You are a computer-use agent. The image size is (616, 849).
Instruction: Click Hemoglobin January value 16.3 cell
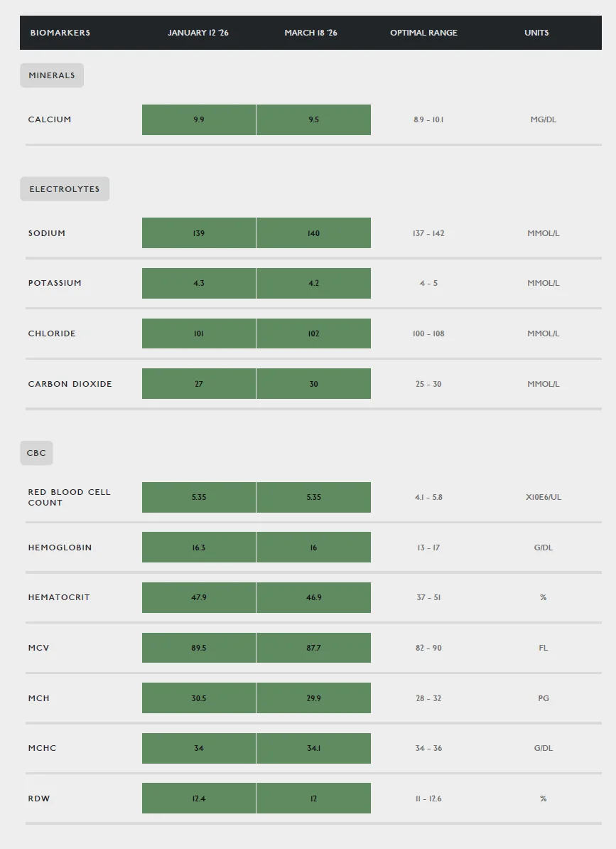click(x=199, y=548)
